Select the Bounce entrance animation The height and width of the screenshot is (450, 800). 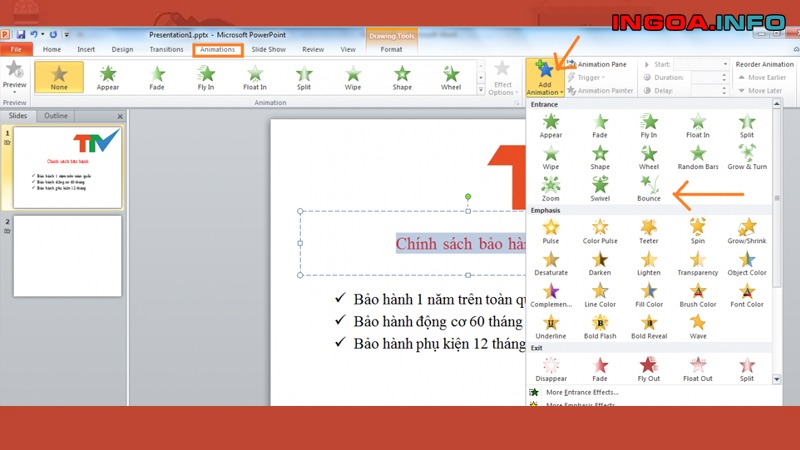pos(649,187)
